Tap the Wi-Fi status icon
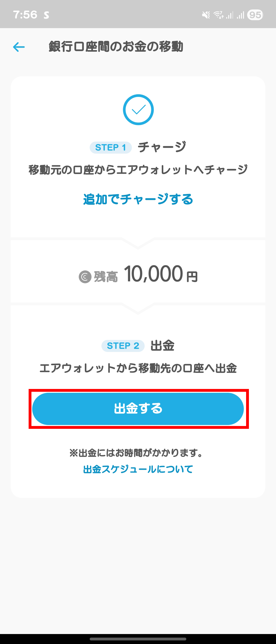Image resolution: width=276 pixels, height=644 pixels. coord(218,15)
